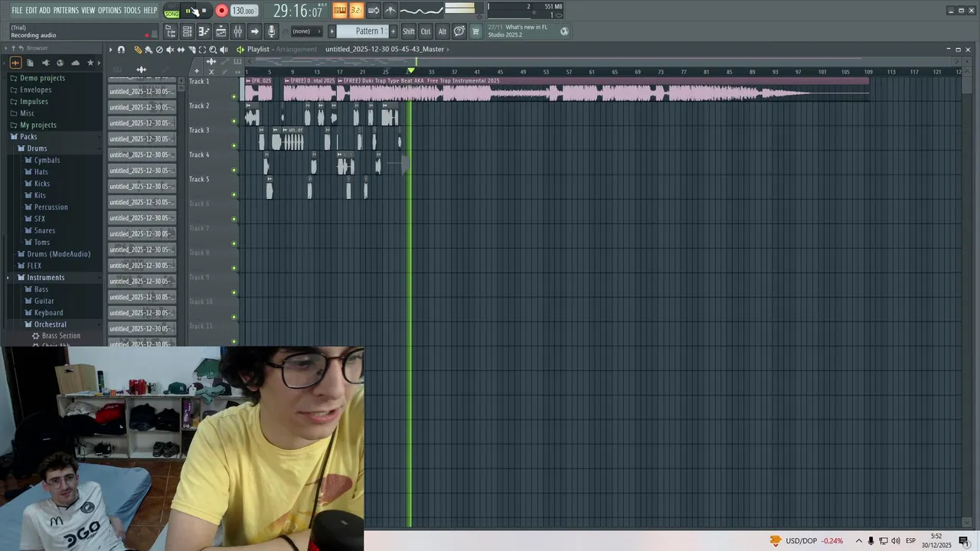The image size is (980, 551).
Task: Mute Track 1 via its green dot
Action: point(234,96)
